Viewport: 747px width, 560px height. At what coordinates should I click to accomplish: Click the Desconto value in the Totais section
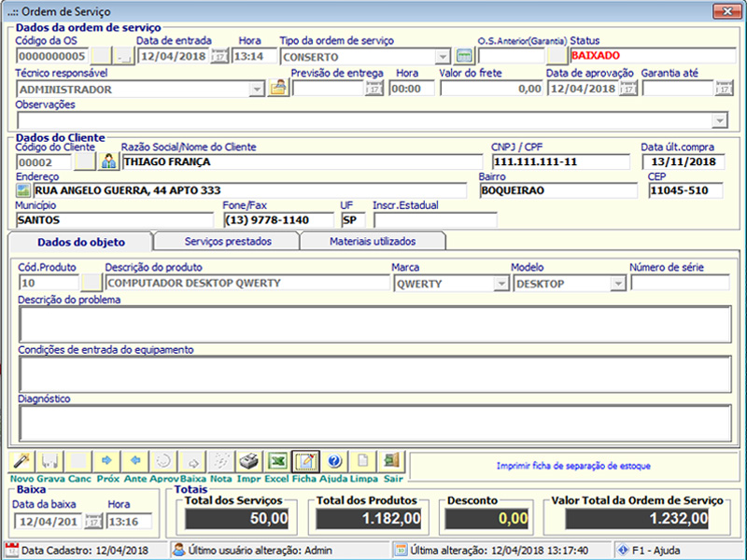tap(486, 519)
